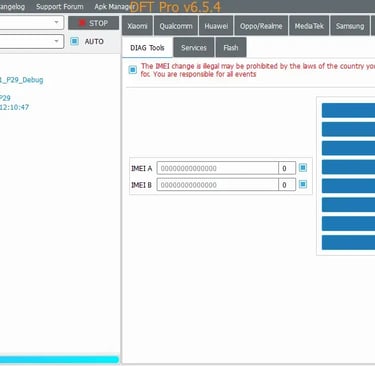
Task: Switch to the Services subtab
Action: point(194,48)
